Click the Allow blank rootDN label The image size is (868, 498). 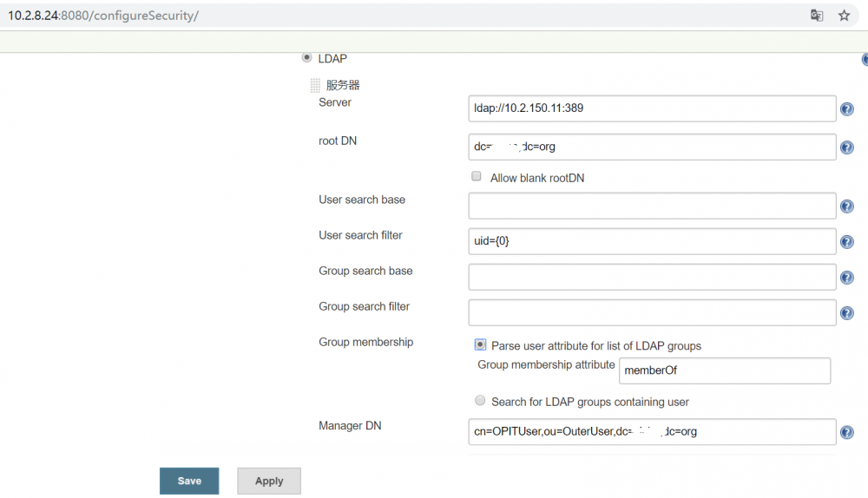click(537, 178)
